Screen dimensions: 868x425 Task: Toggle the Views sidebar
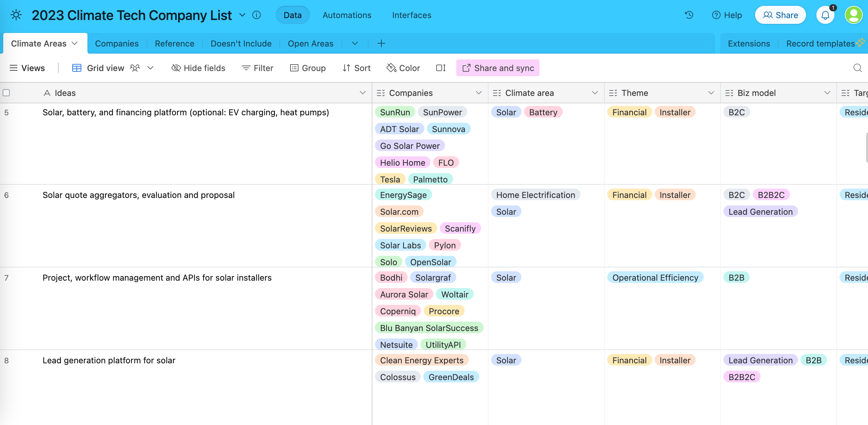pos(27,68)
